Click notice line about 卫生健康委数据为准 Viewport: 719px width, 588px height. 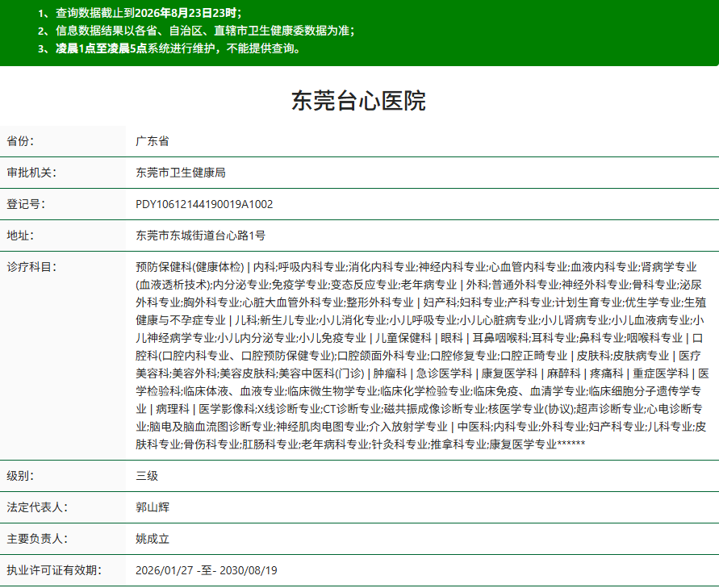click(196, 31)
